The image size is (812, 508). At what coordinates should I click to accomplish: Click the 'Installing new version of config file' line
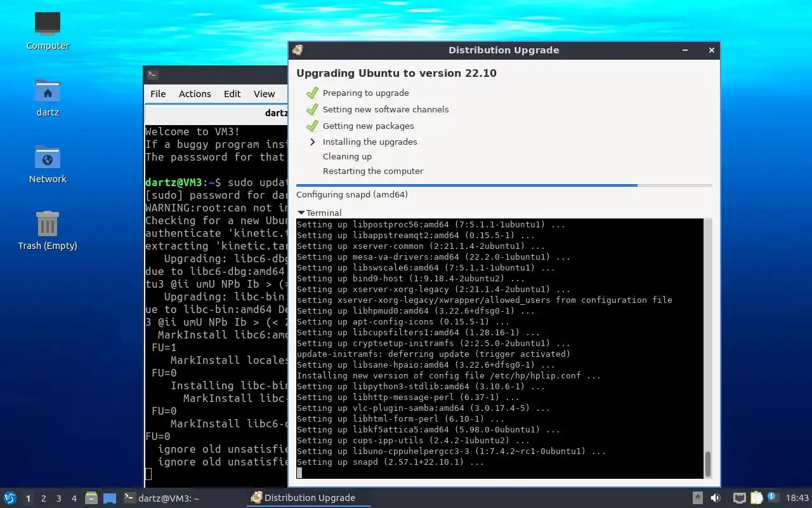449,375
